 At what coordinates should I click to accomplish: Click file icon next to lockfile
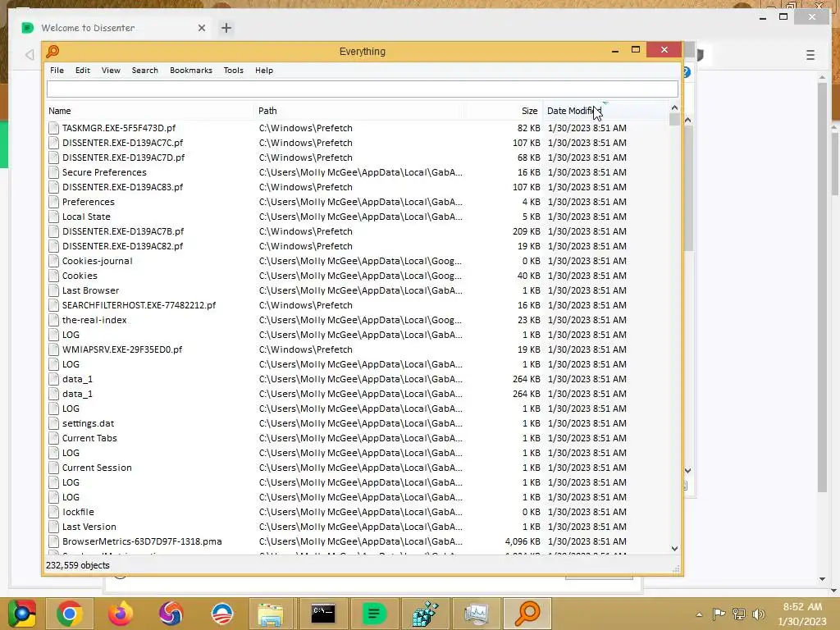pyautogui.click(x=53, y=512)
